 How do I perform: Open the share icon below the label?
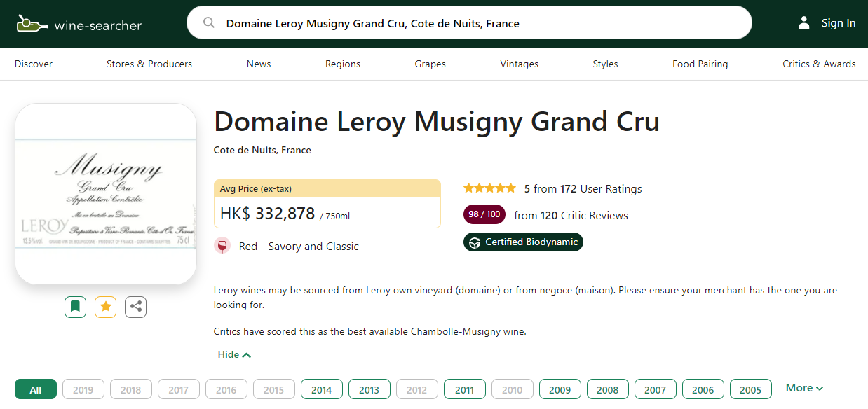(x=135, y=307)
